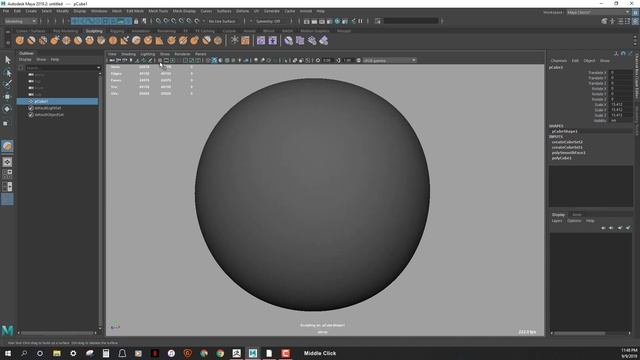640x360 pixels.
Task: Switch to the Poly Modeling shelf tab
Action: click(x=65, y=31)
